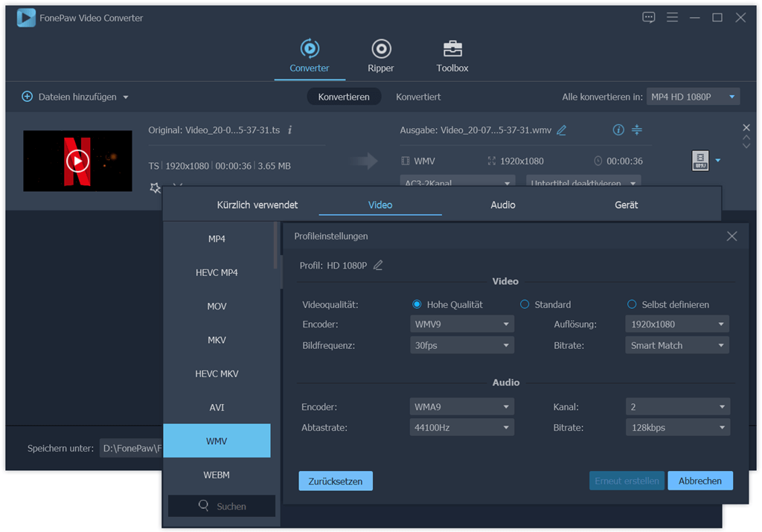Click the format list scrollbar

click(275, 246)
